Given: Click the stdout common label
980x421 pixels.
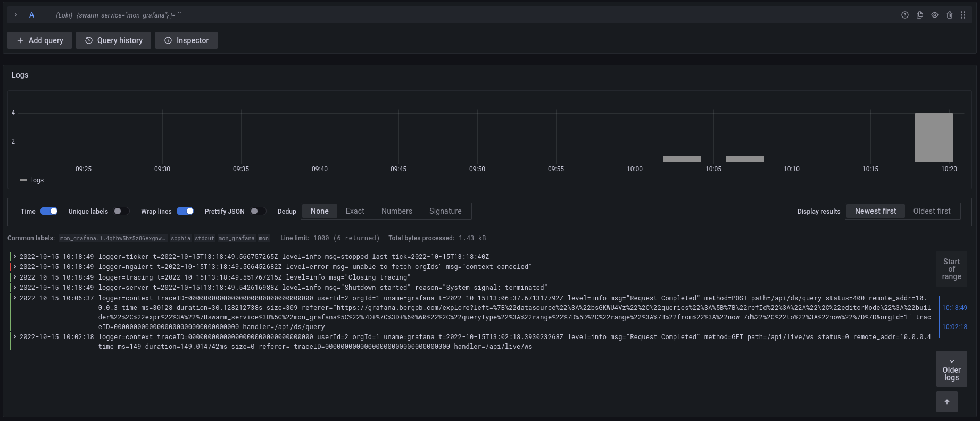Looking at the screenshot, I should pos(204,238).
